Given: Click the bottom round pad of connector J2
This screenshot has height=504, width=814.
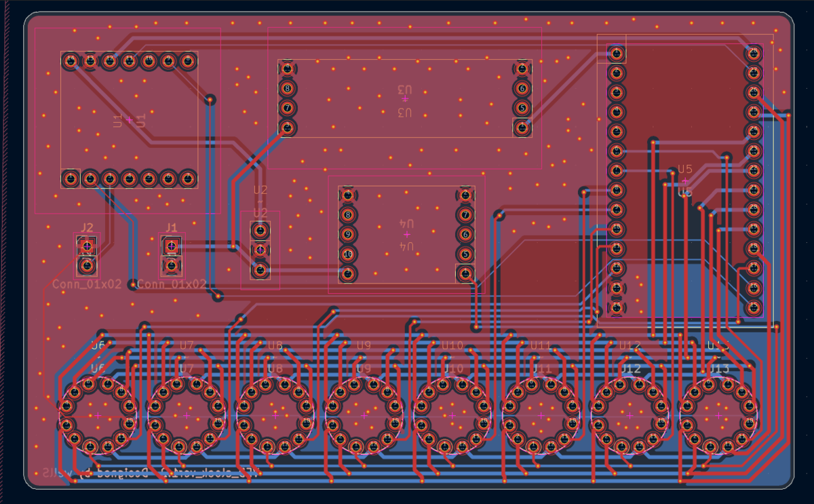Looking at the screenshot, I should pos(87,265).
